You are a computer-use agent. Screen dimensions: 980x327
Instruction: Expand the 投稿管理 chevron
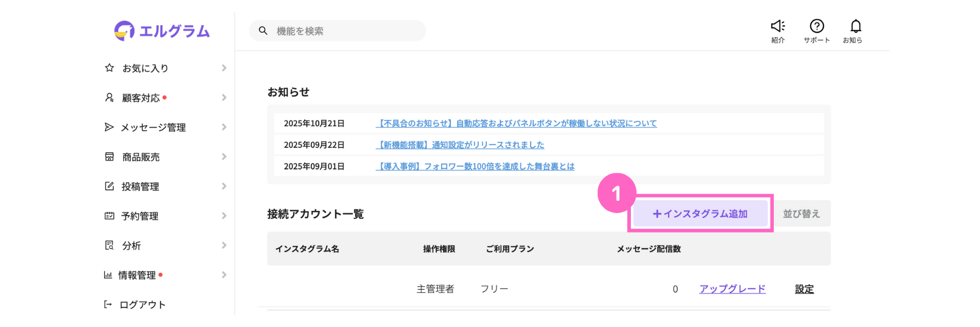point(224,186)
